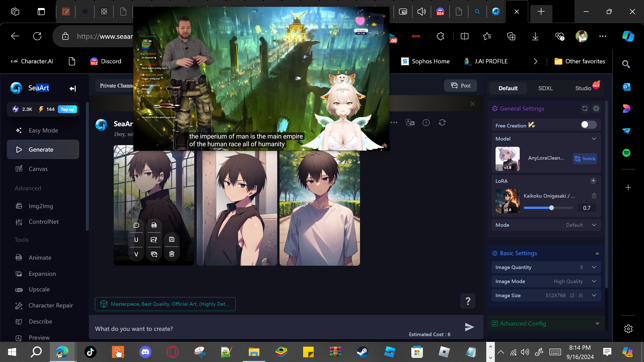Viewport: 644px width, 362px height.
Task: Open Discord from the taskbar
Action: pos(145,352)
